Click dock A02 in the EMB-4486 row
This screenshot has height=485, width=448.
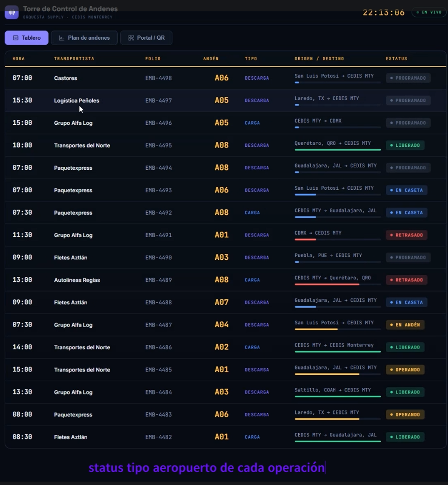pos(222,347)
